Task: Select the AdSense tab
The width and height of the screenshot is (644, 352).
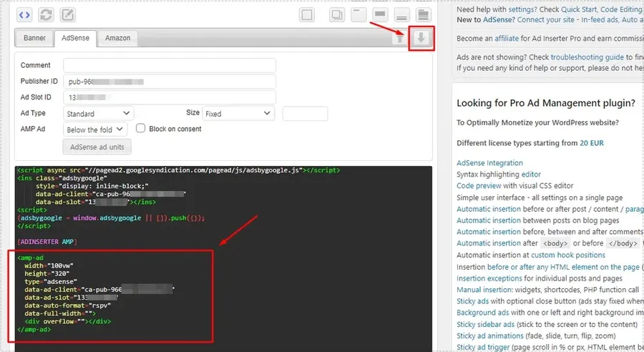Action: [x=76, y=38]
